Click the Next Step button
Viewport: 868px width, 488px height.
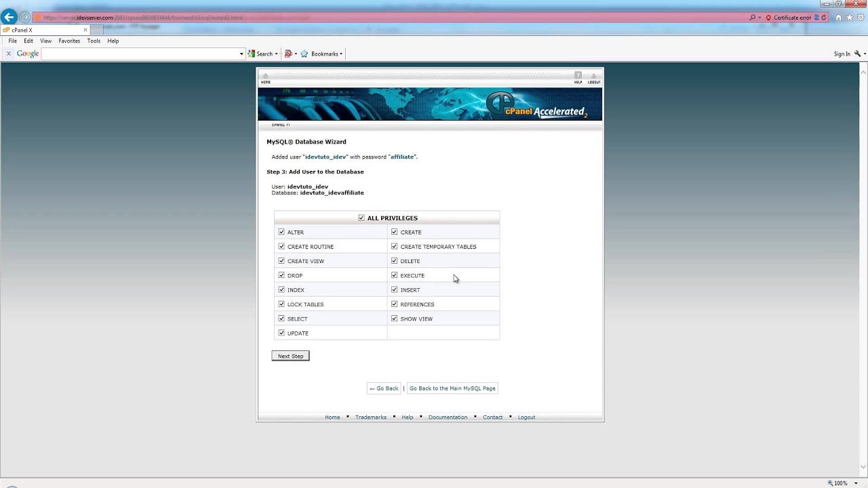pos(290,356)
